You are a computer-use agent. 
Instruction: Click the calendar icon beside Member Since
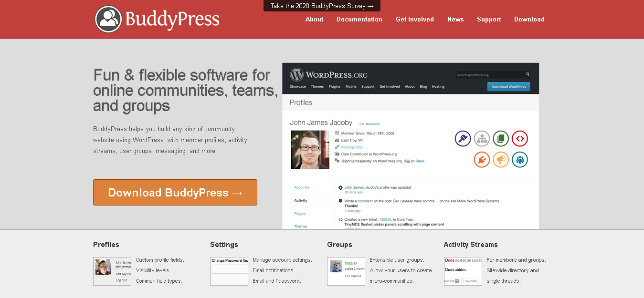337,134
